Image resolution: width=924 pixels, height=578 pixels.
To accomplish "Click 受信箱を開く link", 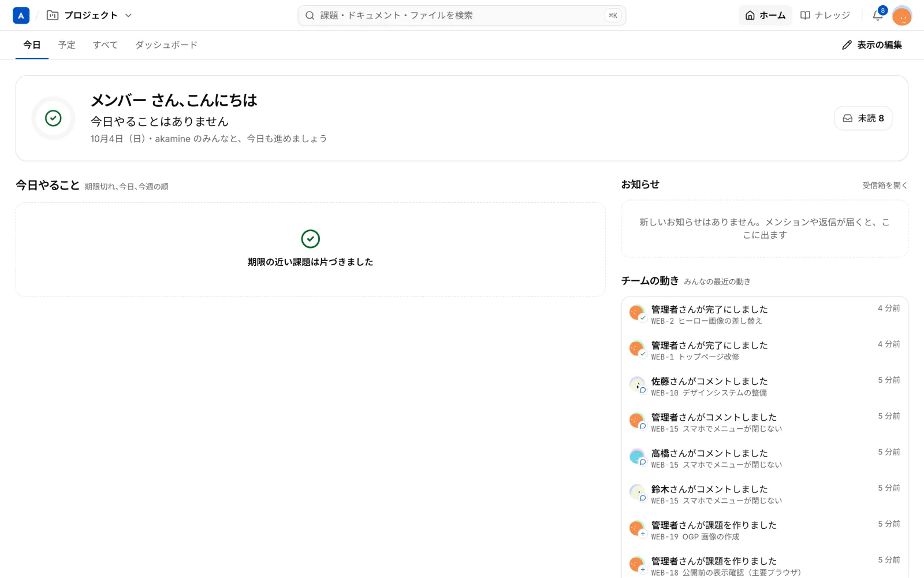I will coord(885,186).
